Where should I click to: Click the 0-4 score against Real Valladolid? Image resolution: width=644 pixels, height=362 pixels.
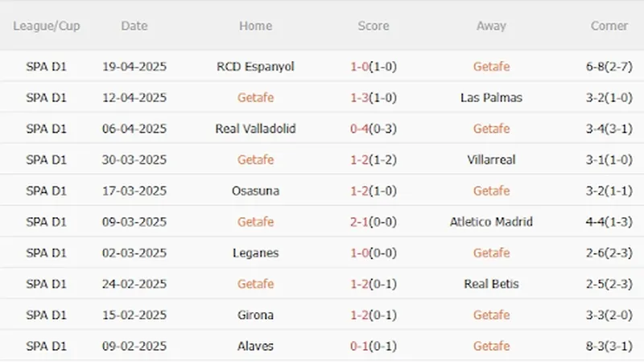click(x=359, y=129)
